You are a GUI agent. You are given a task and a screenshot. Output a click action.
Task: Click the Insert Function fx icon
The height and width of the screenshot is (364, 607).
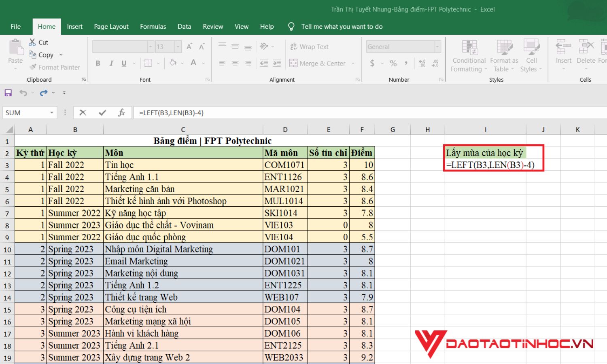tap(121, 112)
